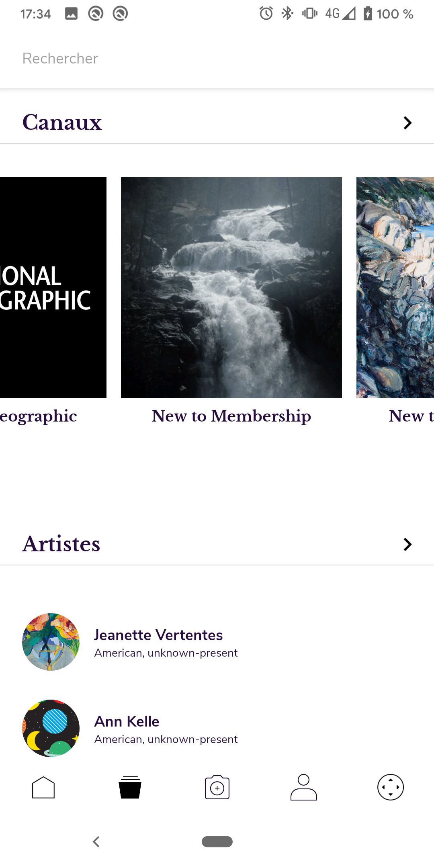Open artist Ann Kelle
The width and height of the screenshot is (434, 868).
pyautogui.click(x=127, y=722)
